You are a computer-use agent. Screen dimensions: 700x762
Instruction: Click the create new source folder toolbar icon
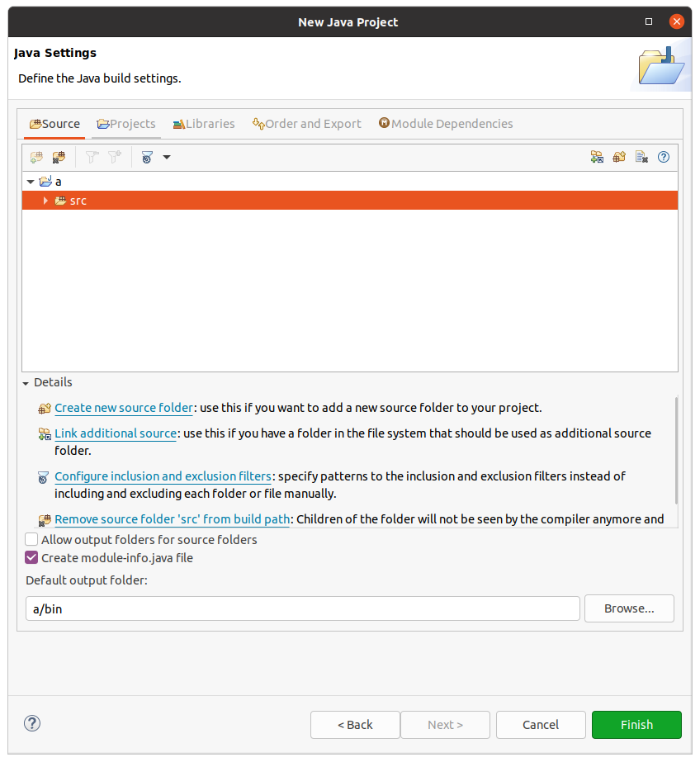[x=619, y=157]
